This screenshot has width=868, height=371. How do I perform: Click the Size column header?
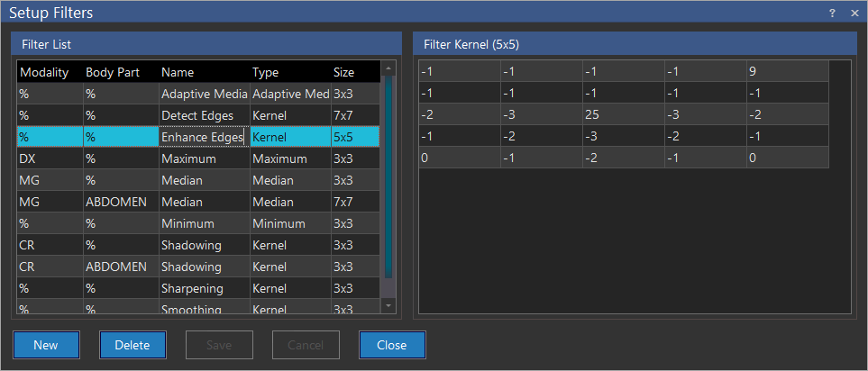[344, 72]
